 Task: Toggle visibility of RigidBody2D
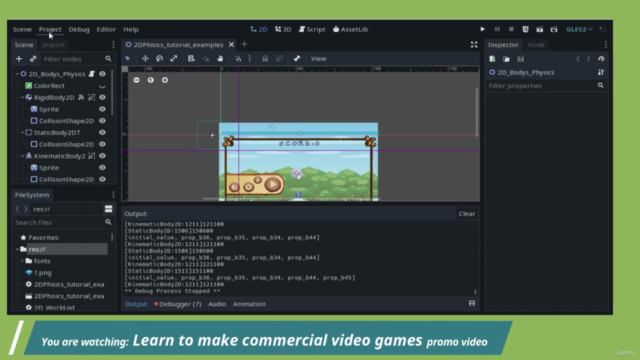[x=102, y=97]
